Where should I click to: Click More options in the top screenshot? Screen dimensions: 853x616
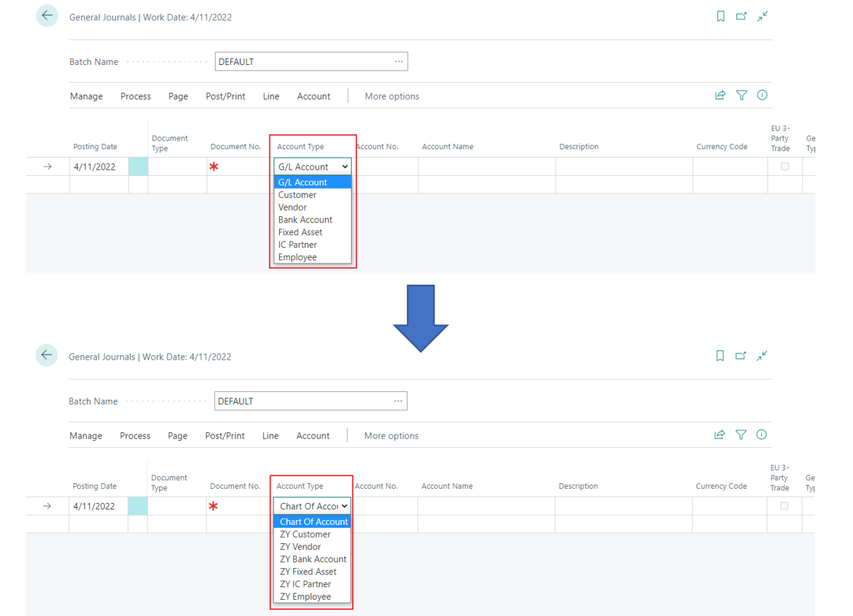pyautogui.click(x=392, y=96)
